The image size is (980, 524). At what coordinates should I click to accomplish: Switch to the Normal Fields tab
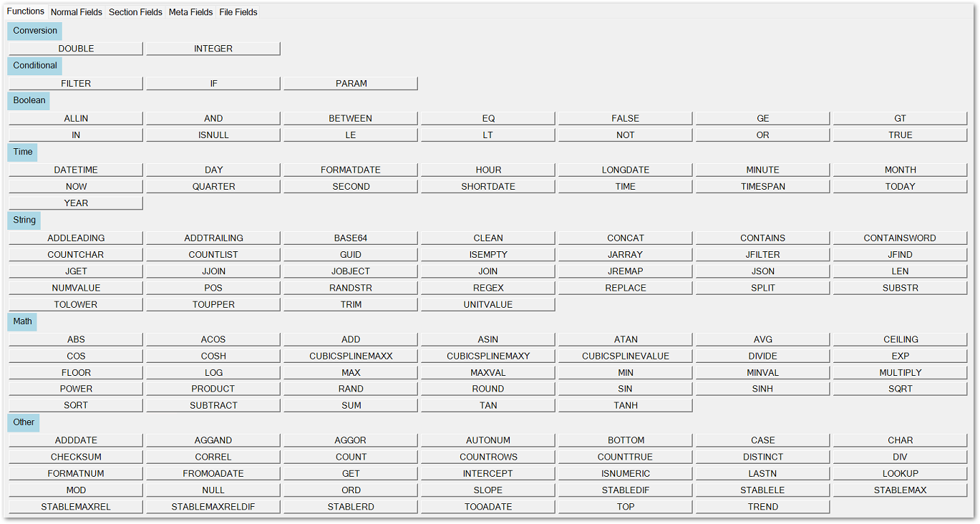click(77, 12)
